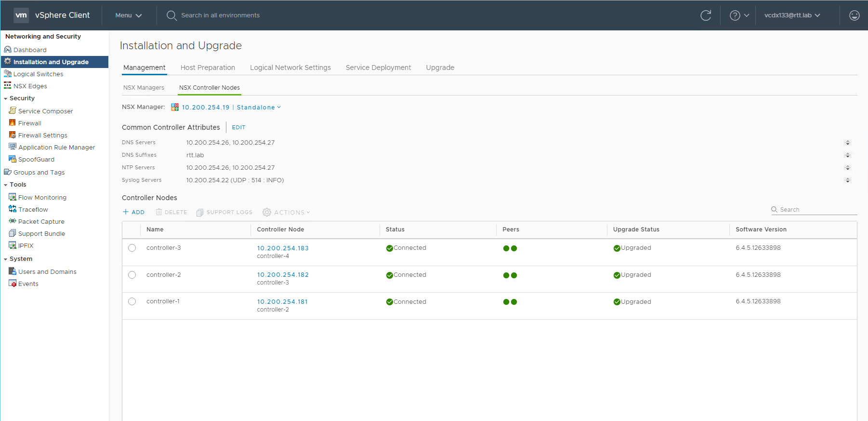Viewport: 868px width, 421px height.
Task: Select the controller-2 radio button
Action: click(x=132, y=275)
